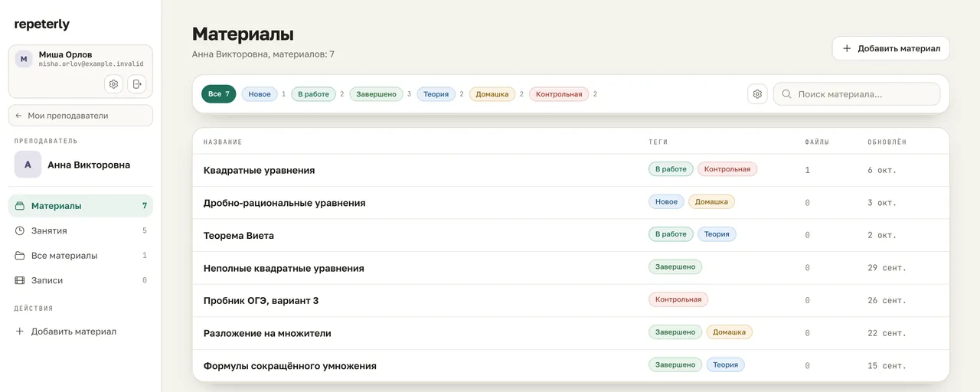Click the folder icon next to Материалы
This screenshot has height=392, width=980.
tap(20, 206)
